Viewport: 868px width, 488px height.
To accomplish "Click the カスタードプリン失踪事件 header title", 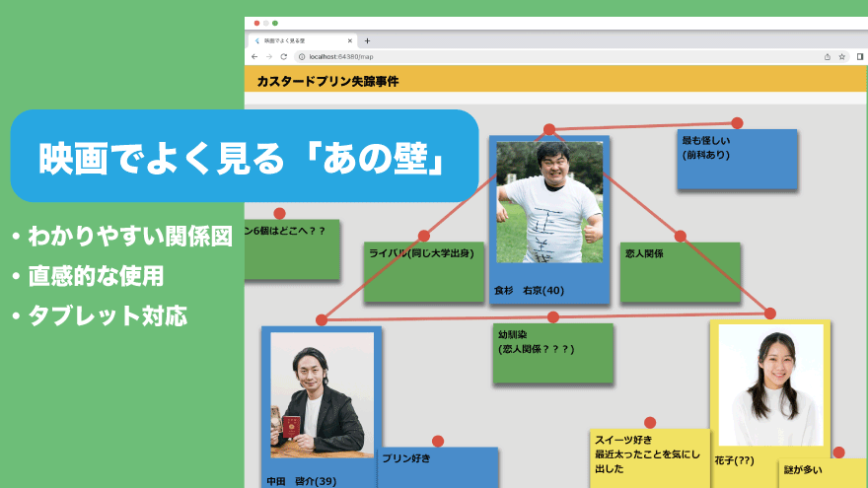I will pyautogui.click(x=327, y=81).
